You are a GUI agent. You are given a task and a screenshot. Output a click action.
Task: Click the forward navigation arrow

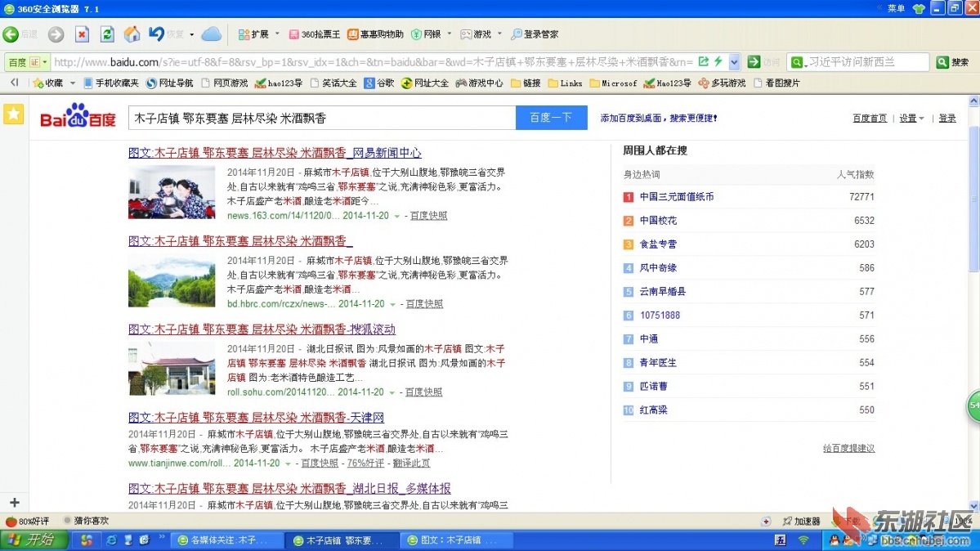(56, 34)
